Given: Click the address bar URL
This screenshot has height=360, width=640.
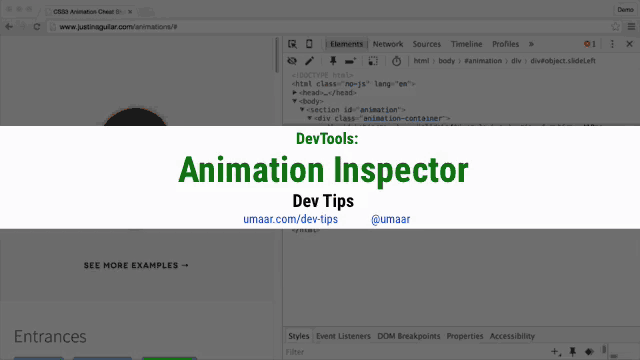Looking at the screenshot, I should pyautogui.click(x=118, y=27).
